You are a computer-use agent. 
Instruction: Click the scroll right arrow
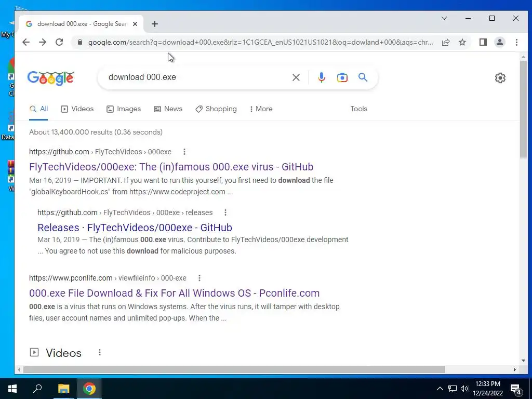(x=515, y=369)
